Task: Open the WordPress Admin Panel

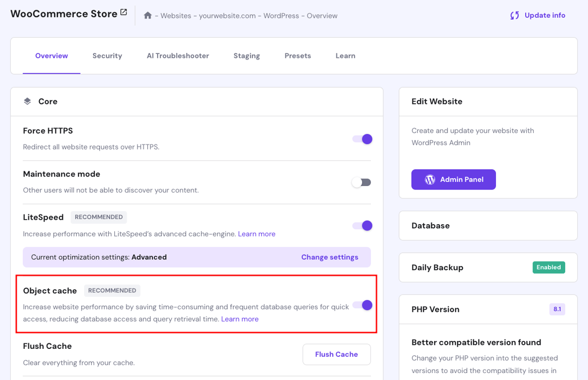Action: tap(453, 179)
